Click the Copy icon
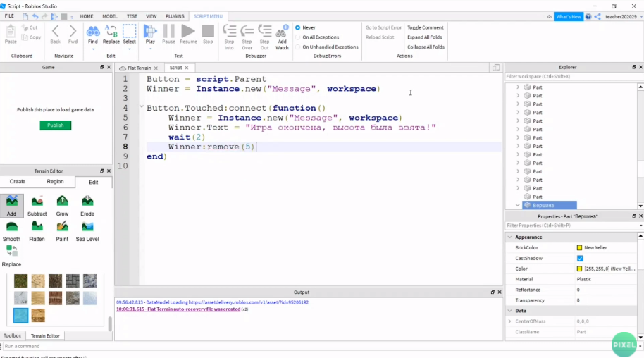Image resolution: width=644 pixels, height=358 pixels. tap(25, 37)
